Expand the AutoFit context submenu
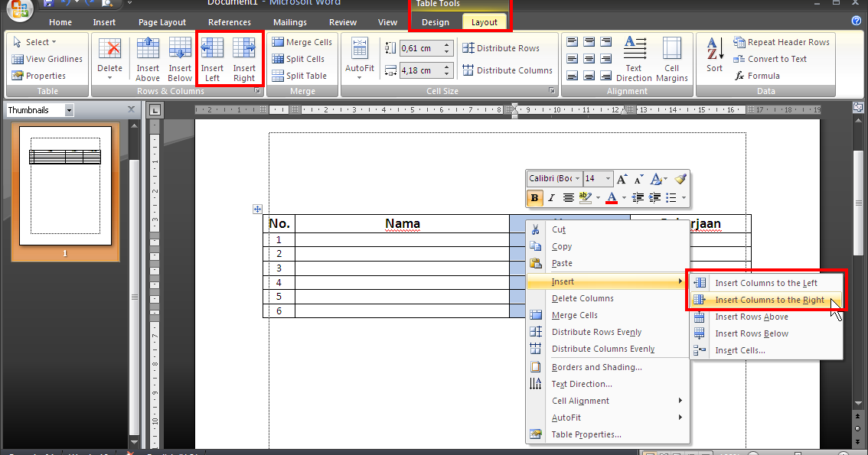The image size is (868, 455). (608, 418)
